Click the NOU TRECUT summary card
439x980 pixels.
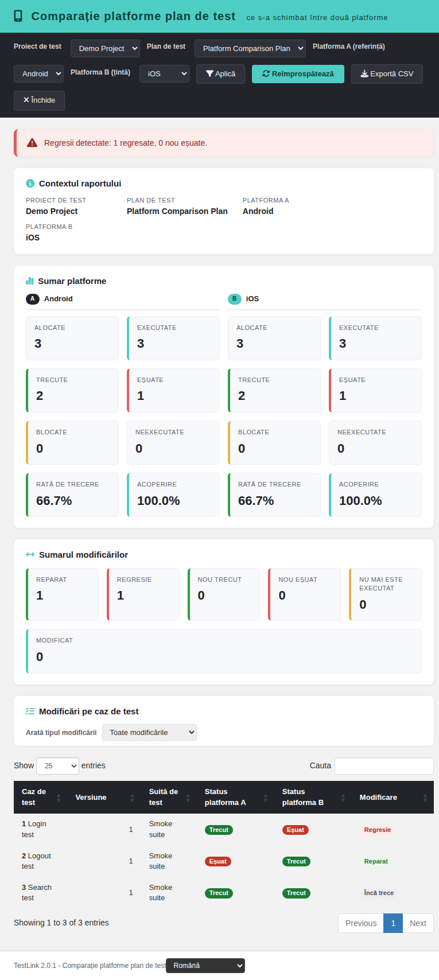224,594
